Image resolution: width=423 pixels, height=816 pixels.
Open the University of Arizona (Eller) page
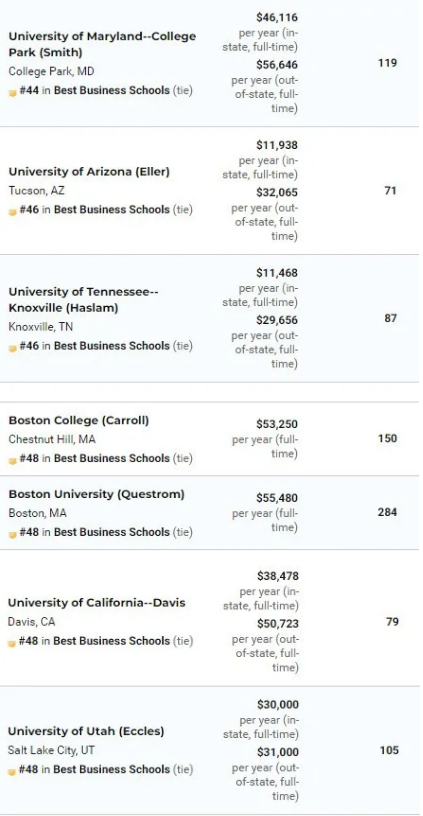click(x=89, y=172)
